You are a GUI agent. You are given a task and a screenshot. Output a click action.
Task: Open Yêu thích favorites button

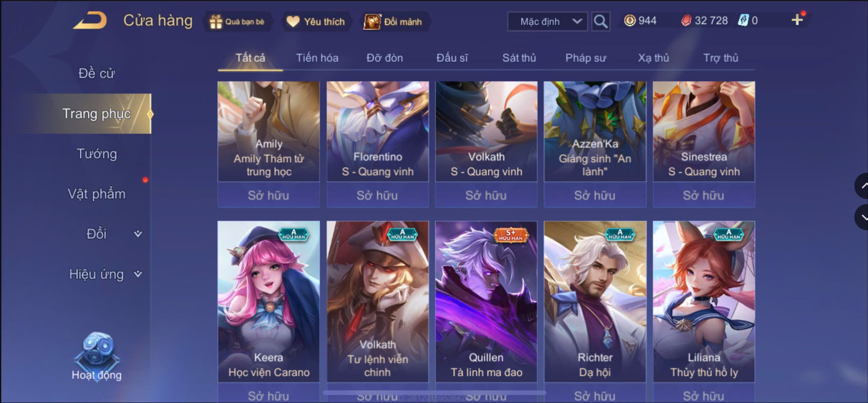click(317, 22)
